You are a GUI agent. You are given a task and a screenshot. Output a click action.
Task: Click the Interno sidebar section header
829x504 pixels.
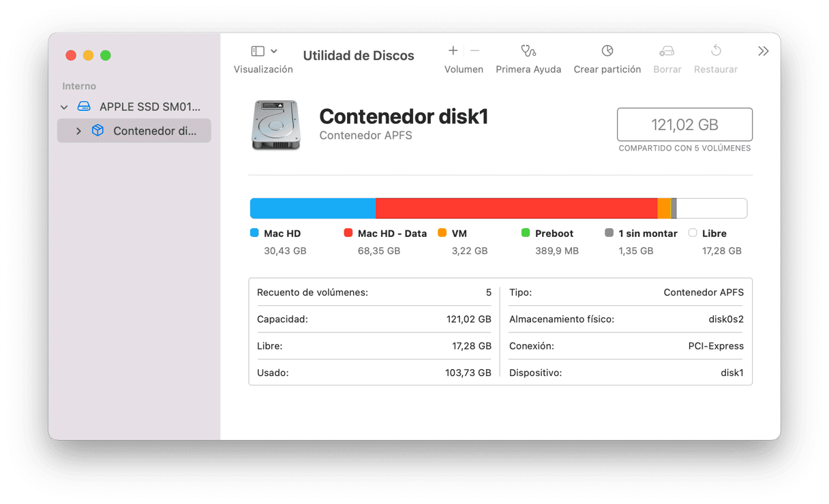79,86
